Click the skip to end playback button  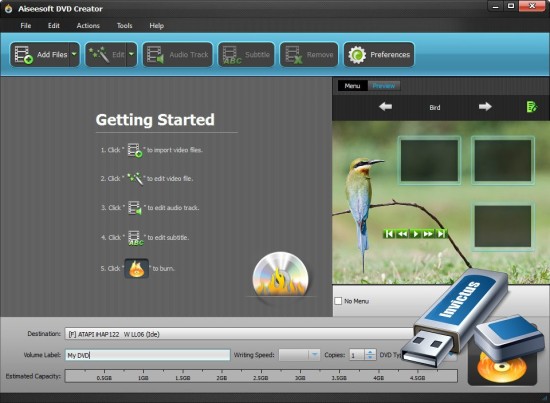coord(441,234)
